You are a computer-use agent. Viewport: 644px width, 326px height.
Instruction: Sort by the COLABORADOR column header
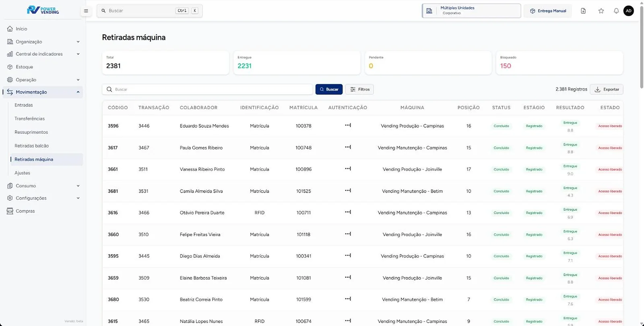coord(198,108)
